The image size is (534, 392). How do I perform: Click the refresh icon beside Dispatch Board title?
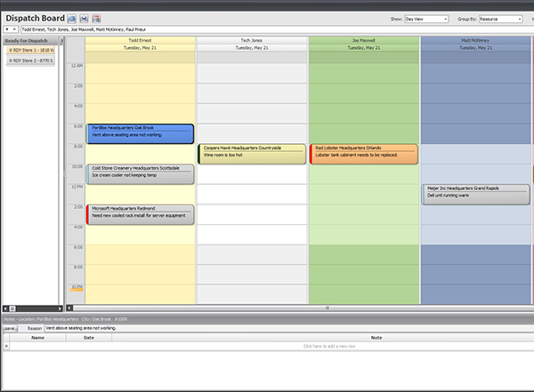pos(71,19)
